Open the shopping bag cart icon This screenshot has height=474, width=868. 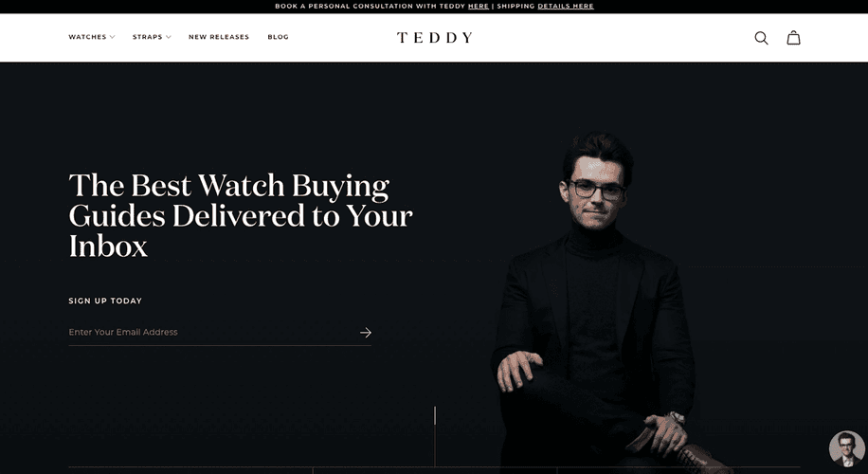pos(794,38)
